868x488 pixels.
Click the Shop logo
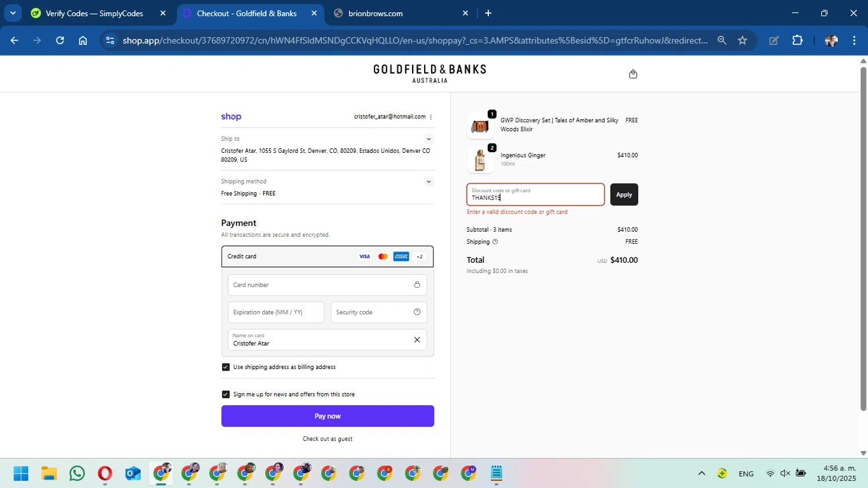[231, 116]
